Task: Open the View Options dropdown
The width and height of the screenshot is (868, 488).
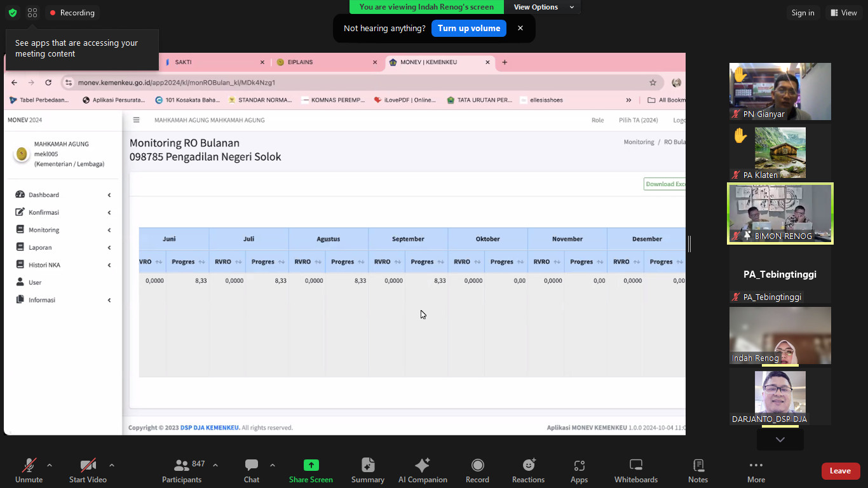Action: 543,7
